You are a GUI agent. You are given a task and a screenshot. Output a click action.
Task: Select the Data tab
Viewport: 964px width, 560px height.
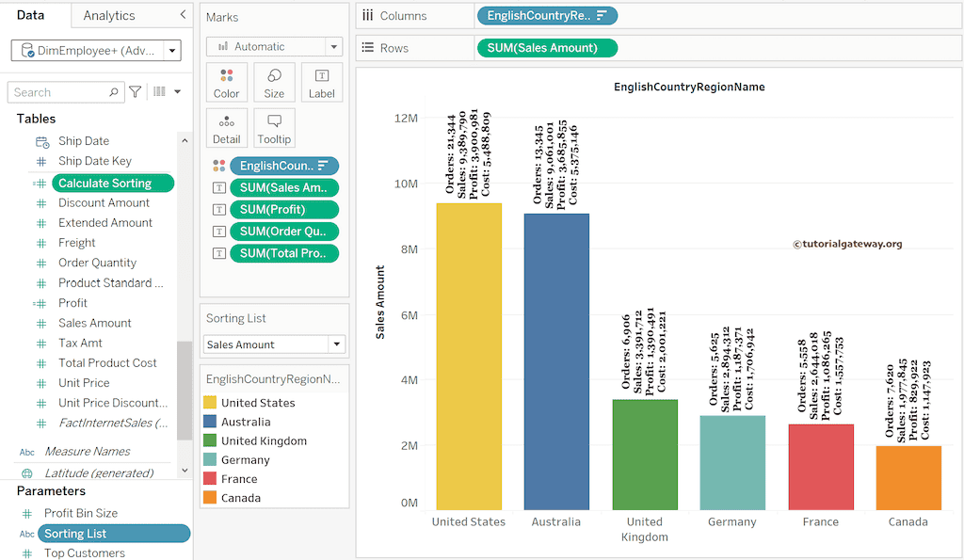30,15
